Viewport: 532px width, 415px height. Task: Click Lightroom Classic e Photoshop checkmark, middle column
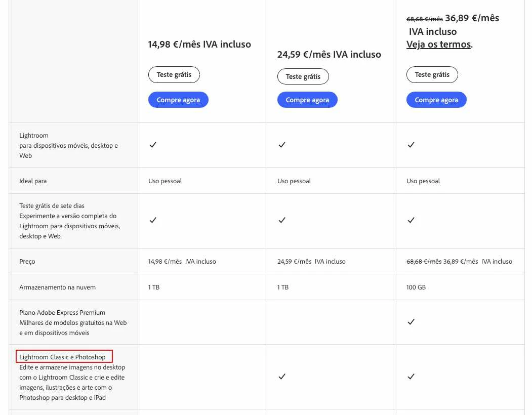pyautogui.click(x=282, y=377)
